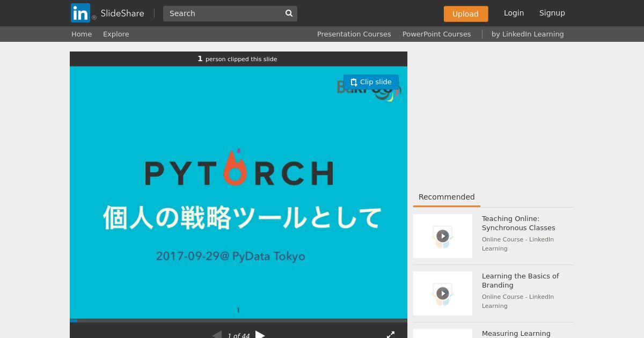Click the Clip slide button
The image size is (644, 338).
(371, 82)
